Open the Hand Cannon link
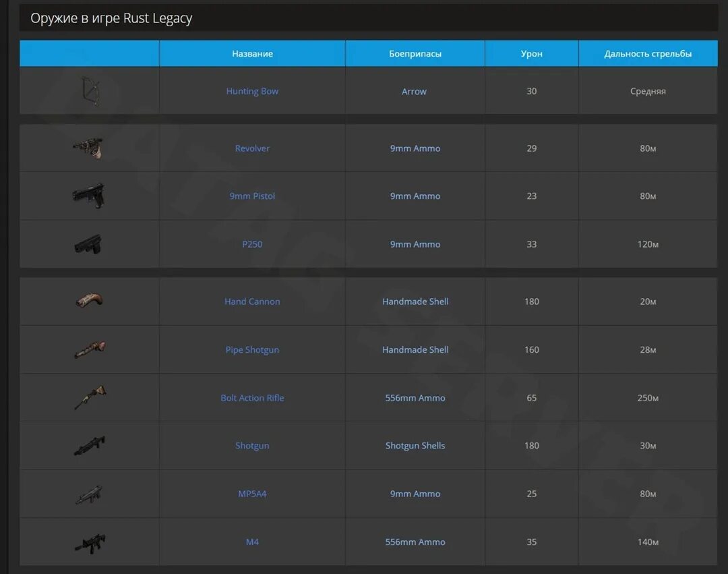 click(x=252, y=302)
